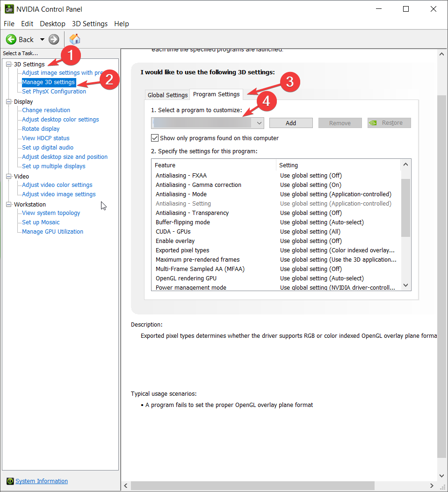The image size is (448, 492).
Task: Collapse the Display tree node
Action: (x=9, y=102)
